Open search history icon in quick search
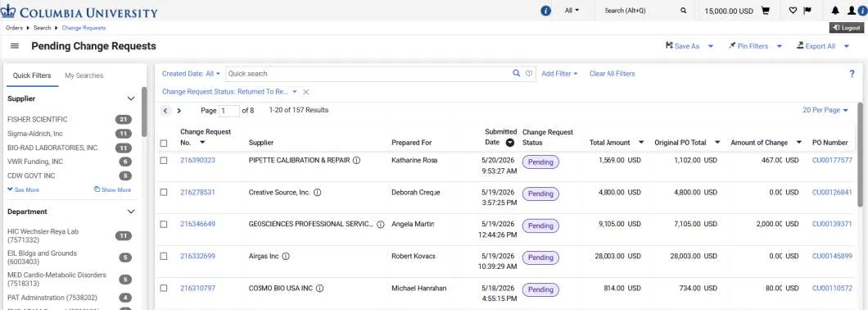This screenshot has height=310, width=868. (x=529, y=73)
